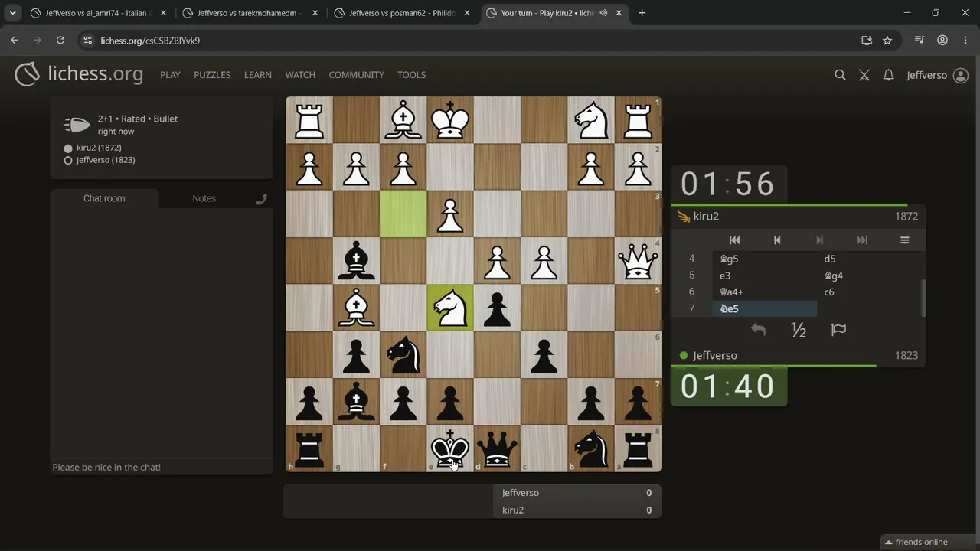
Task: Click the white queen on a4
Action: pyautogui.click(x=638, y=261)
